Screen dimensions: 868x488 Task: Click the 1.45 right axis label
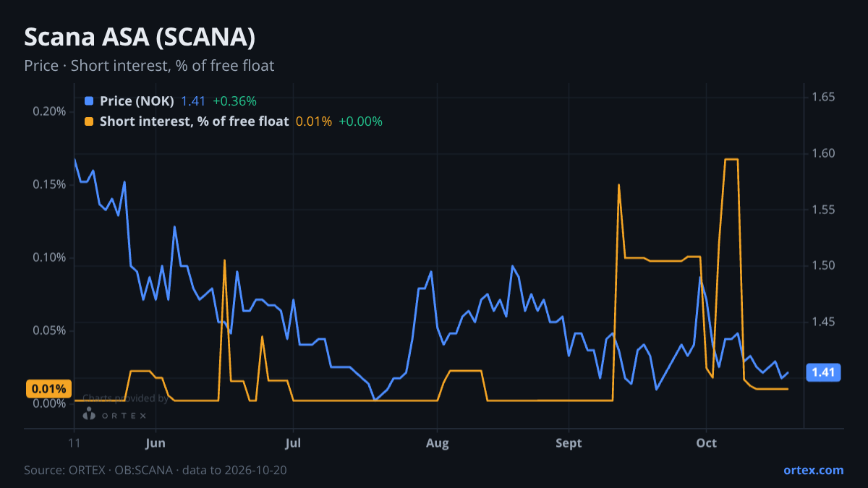[x=824, y=322]
